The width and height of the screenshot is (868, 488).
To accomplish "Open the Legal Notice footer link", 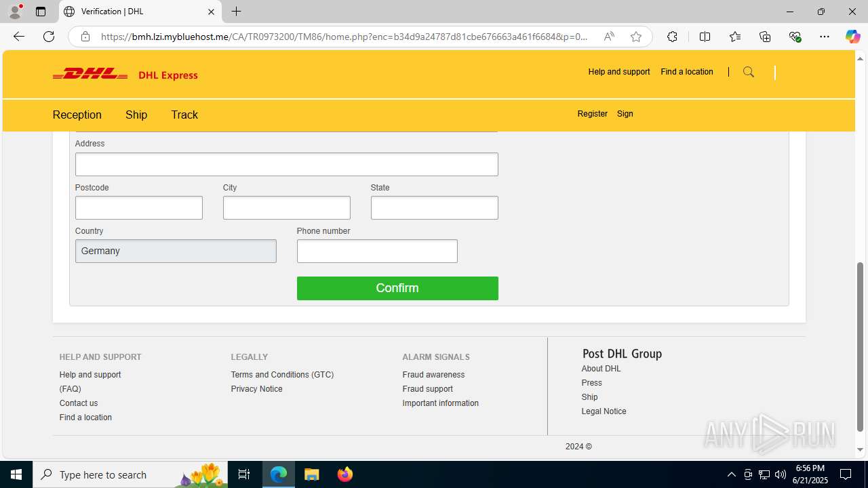I will coord(604,411).
